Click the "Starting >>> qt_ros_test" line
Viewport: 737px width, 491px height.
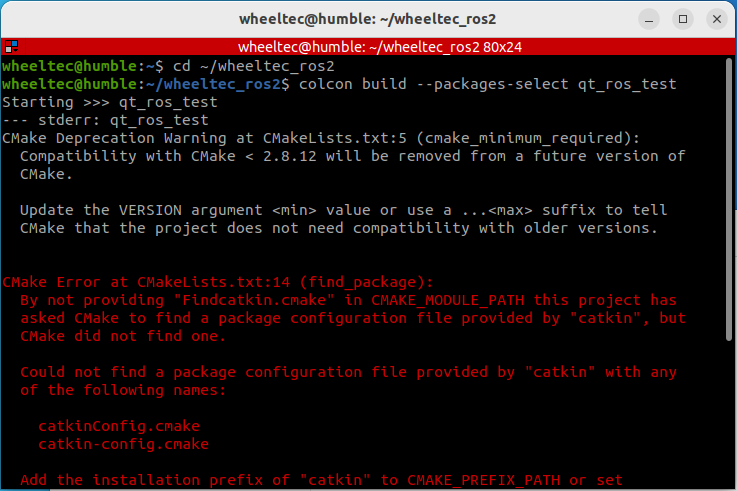pos(110,102)
